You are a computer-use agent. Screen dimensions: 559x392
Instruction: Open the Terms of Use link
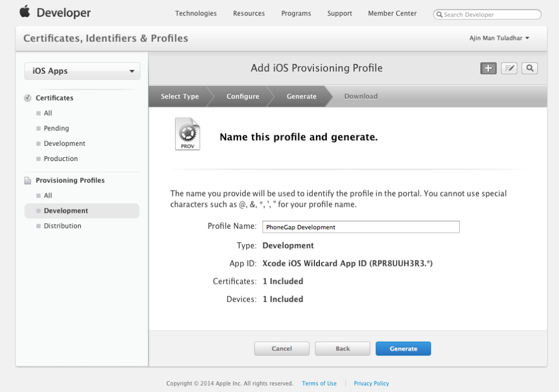tap(319, 383)
